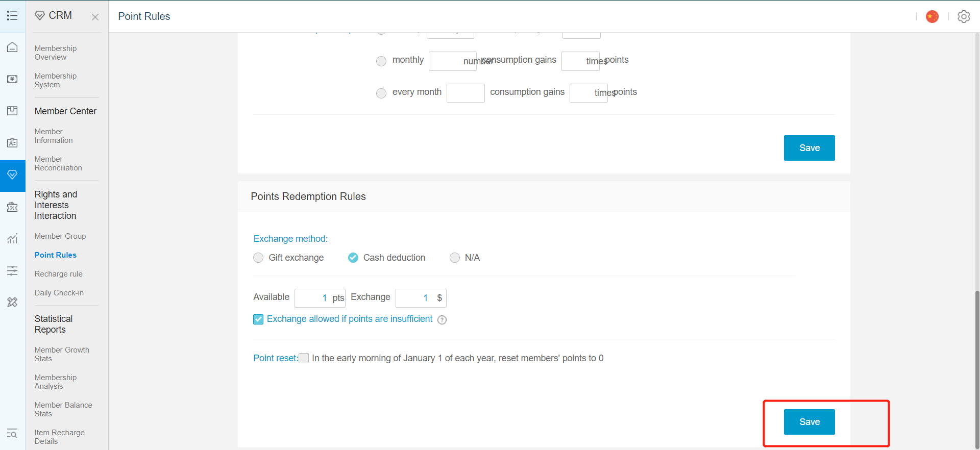Open Recharge rule page
This screenshot has width=980, height=450.
click(x=59, y=274)
